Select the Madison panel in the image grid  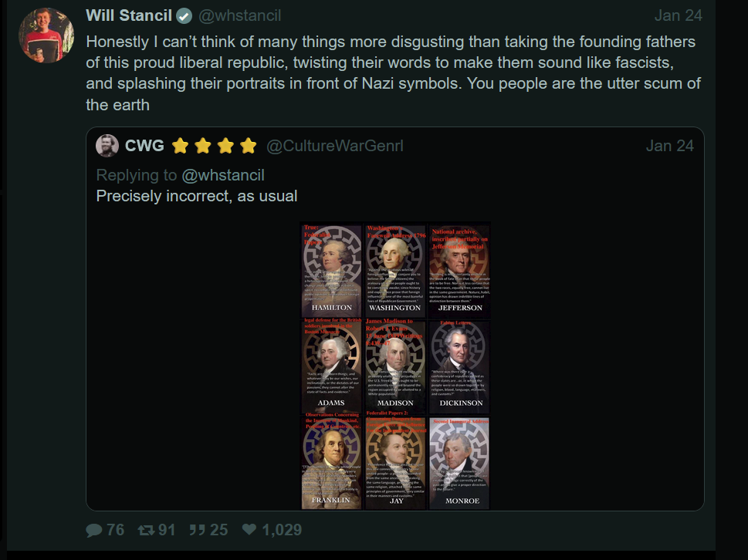click(395, 366)
